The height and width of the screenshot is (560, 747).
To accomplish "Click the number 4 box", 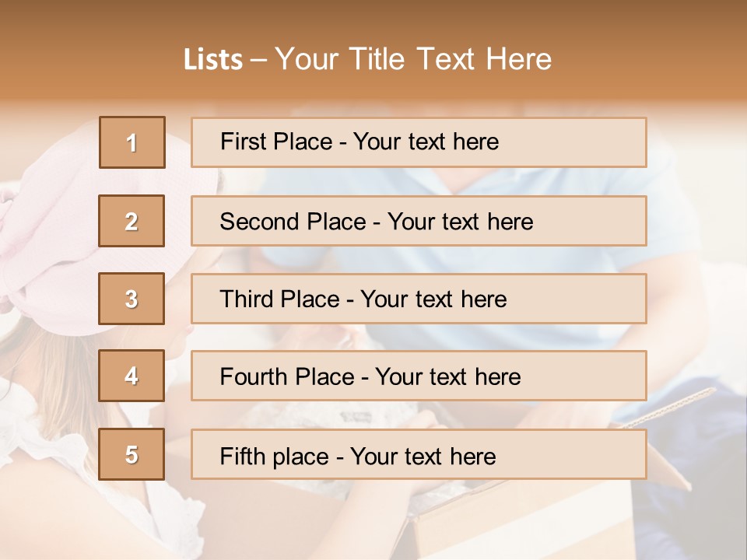I will tap(132, 376).
